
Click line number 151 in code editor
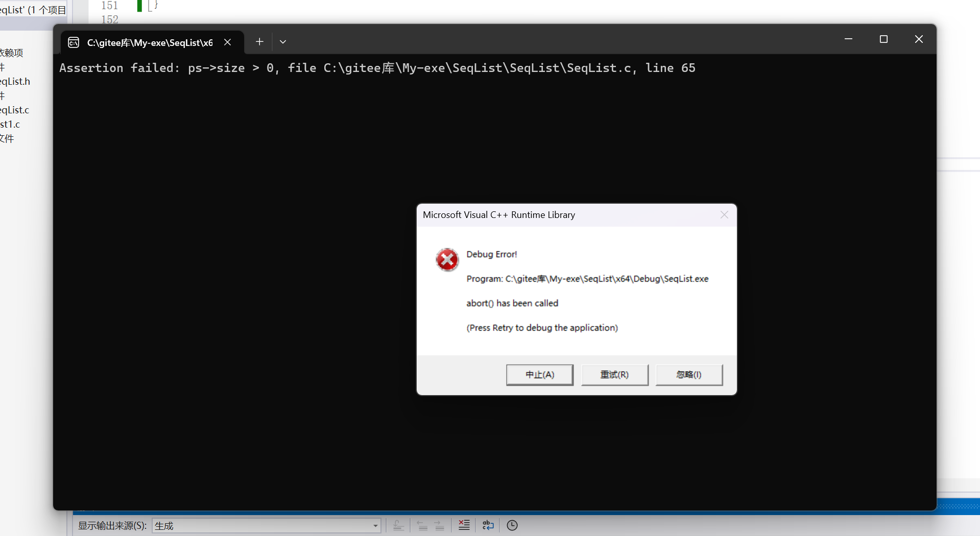(110, 6)
